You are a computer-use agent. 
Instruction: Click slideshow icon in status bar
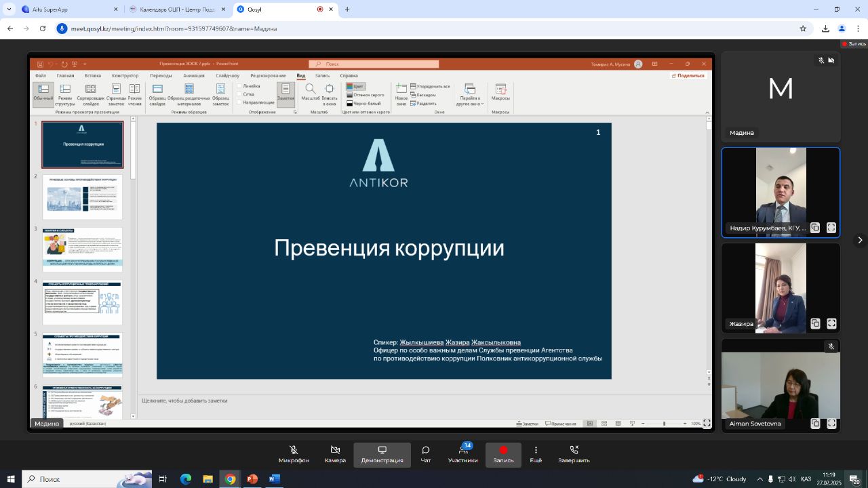click(632, 424)
